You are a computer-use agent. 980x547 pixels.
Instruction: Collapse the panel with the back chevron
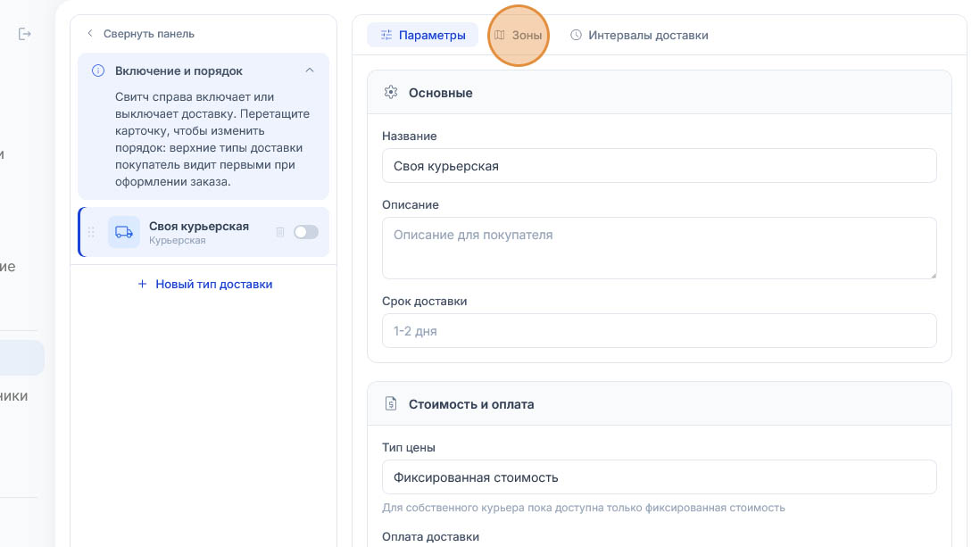click(x=90, y=33)
